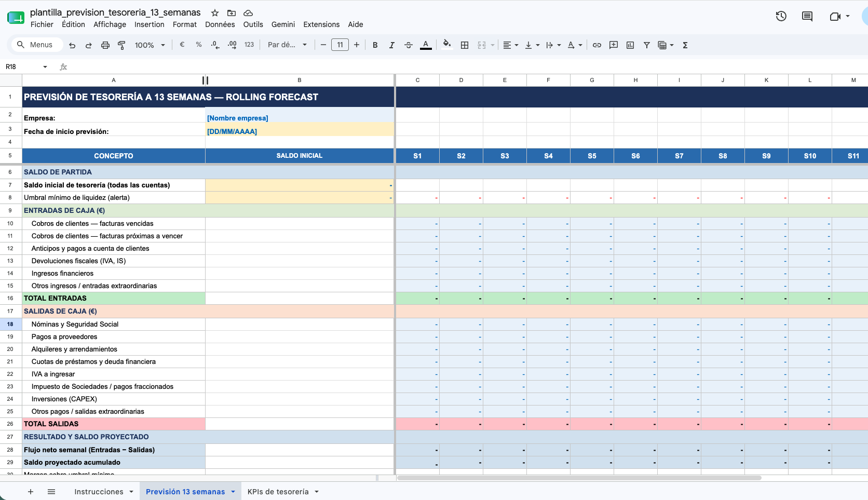Open comments panel icon top right
Screen dimensions: 868x500
point(807,16)
